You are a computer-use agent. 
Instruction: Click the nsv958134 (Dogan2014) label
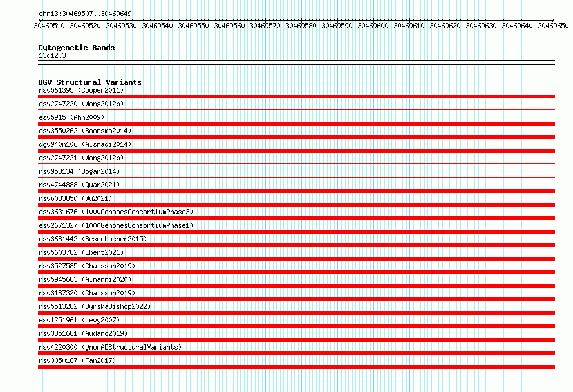point(79,171)
